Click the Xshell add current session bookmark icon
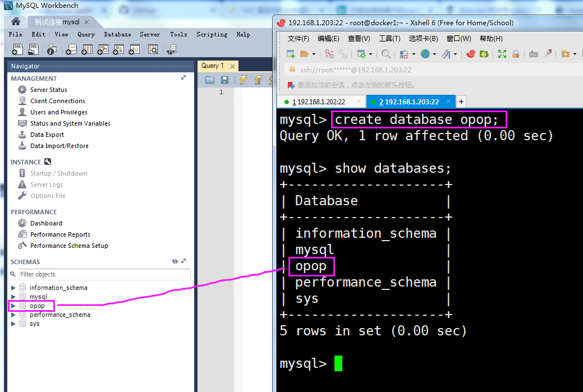Image resolution: width=583 pixels, height=392 pixels. click(x=291, y=85)
